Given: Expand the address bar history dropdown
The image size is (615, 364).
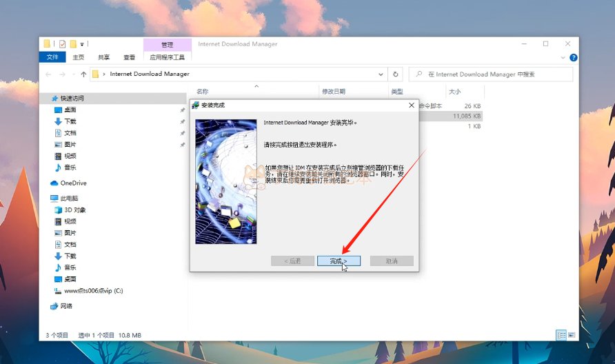Looking at the screenshot, I should pyautogui.click(x=381, y=74).
